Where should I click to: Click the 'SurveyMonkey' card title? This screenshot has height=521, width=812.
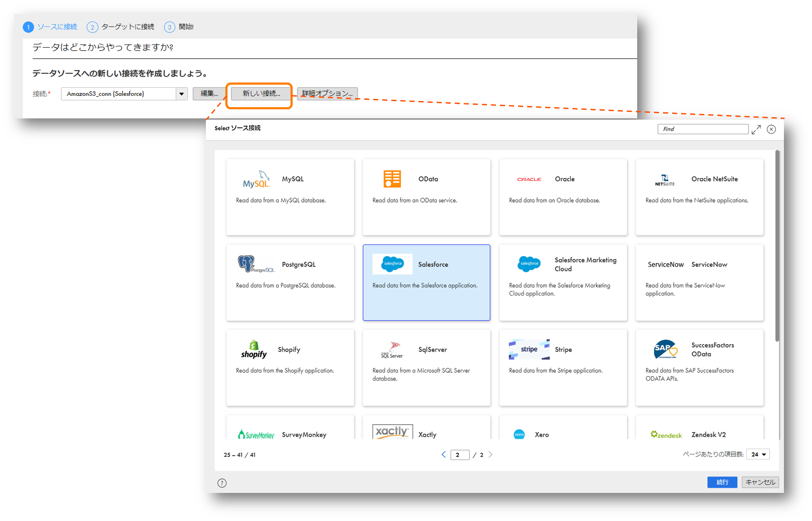pos(304,435)
